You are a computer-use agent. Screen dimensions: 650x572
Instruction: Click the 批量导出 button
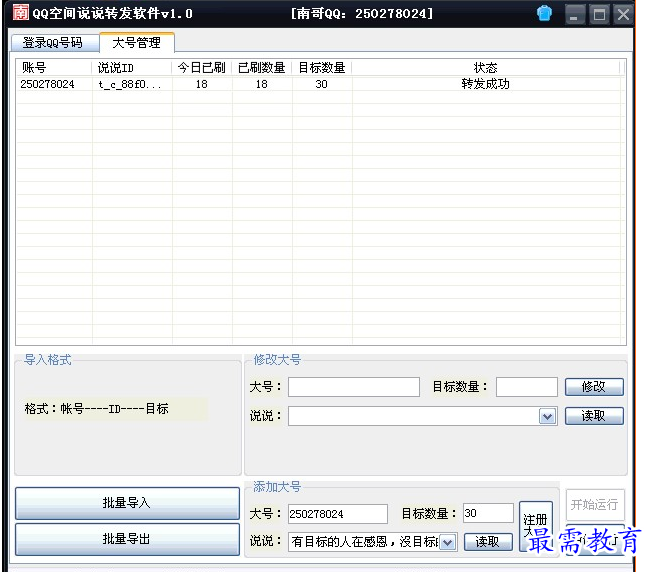click(127, 539)
